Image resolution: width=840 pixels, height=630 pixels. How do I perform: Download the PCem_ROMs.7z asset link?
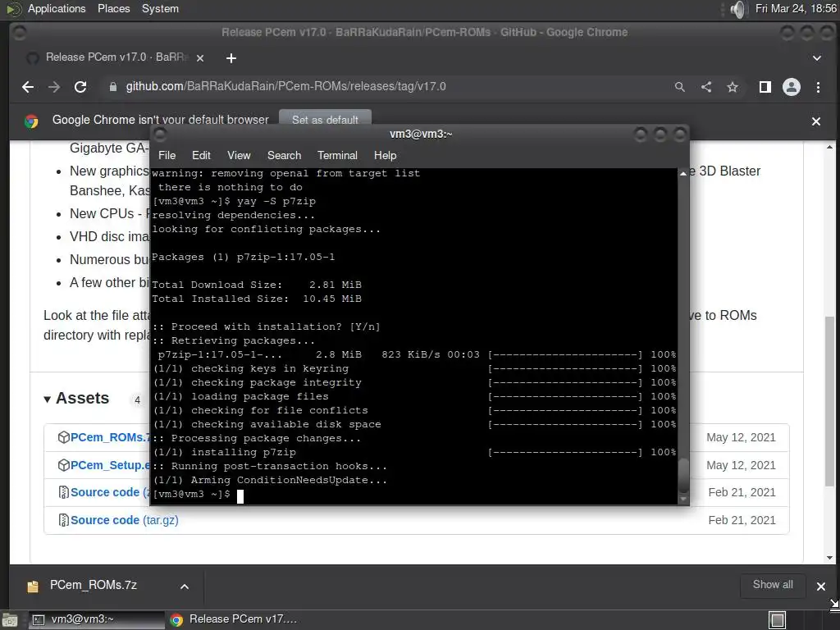tap(110, 437)
